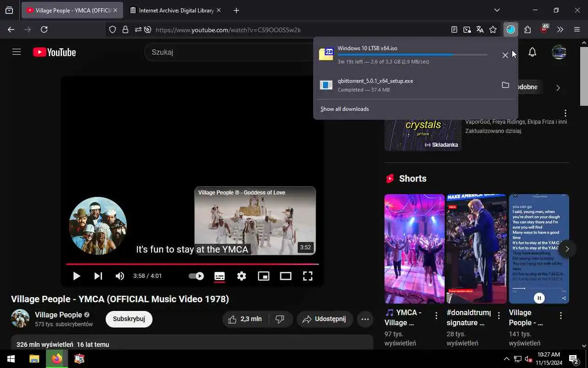Open the Windows notification center
This screenshot has width=588, height=368.
(574, 359)
